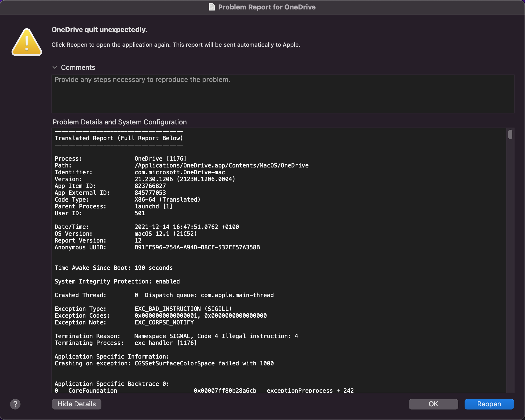Viewport: 525px width, 420px height.
Task: Click the document icon in title bar
Action: tap(212, 7)
